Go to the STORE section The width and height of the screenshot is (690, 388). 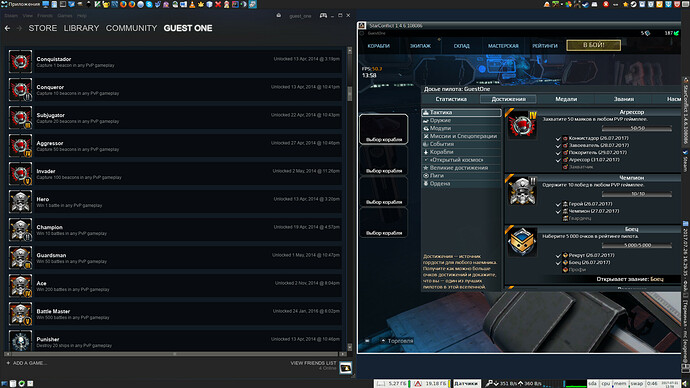click(x=43, y=28)
